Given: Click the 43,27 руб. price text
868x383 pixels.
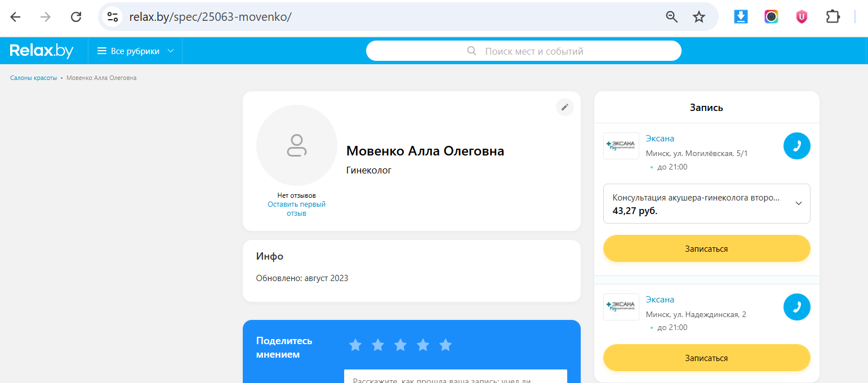Looking at the screenshot, I should (x=635, y=211).
